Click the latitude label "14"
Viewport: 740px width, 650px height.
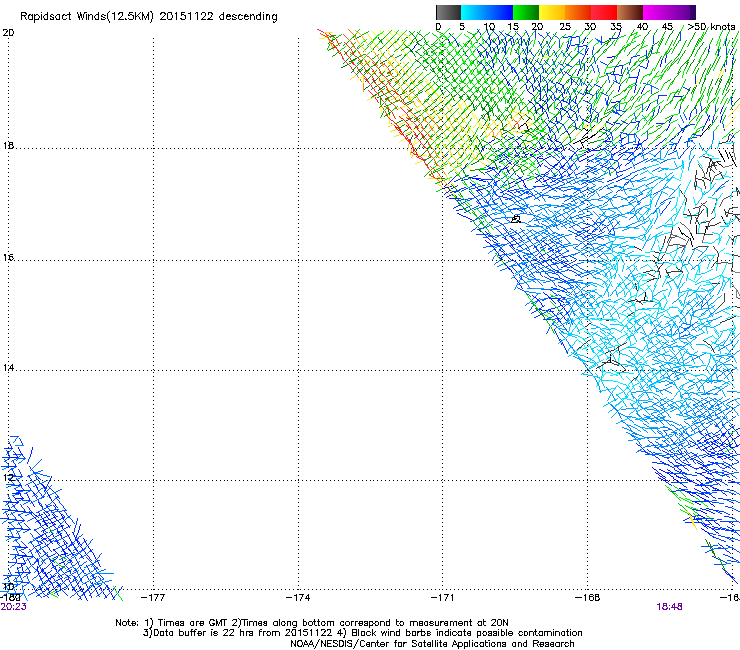click(8, 367)
